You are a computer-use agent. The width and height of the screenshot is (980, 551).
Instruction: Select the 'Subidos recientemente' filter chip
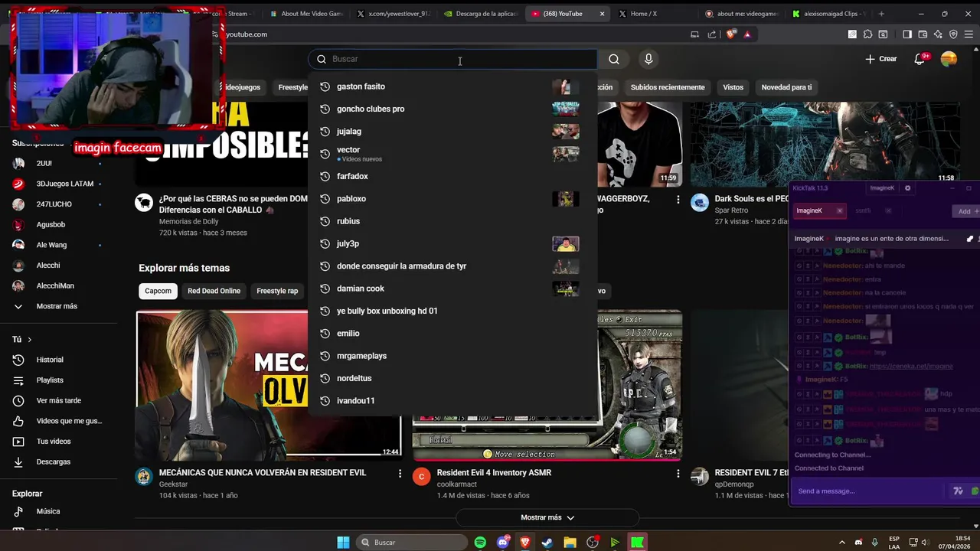(x=668, y=87)
